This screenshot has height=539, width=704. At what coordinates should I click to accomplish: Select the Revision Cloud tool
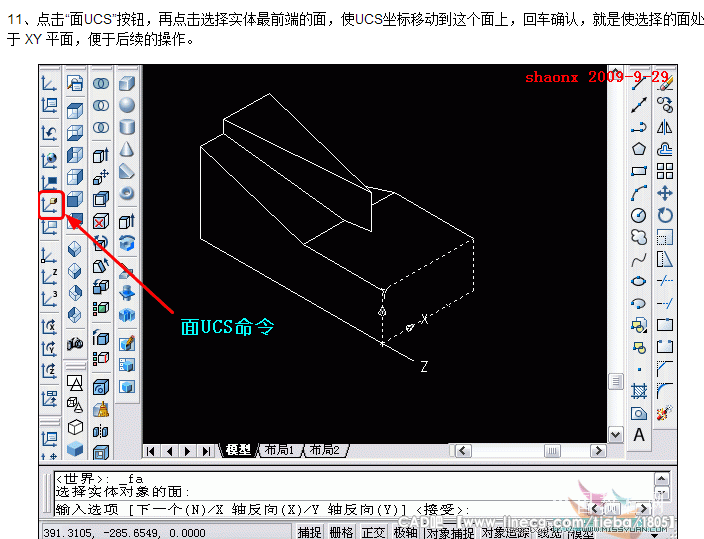click(638, 237)
